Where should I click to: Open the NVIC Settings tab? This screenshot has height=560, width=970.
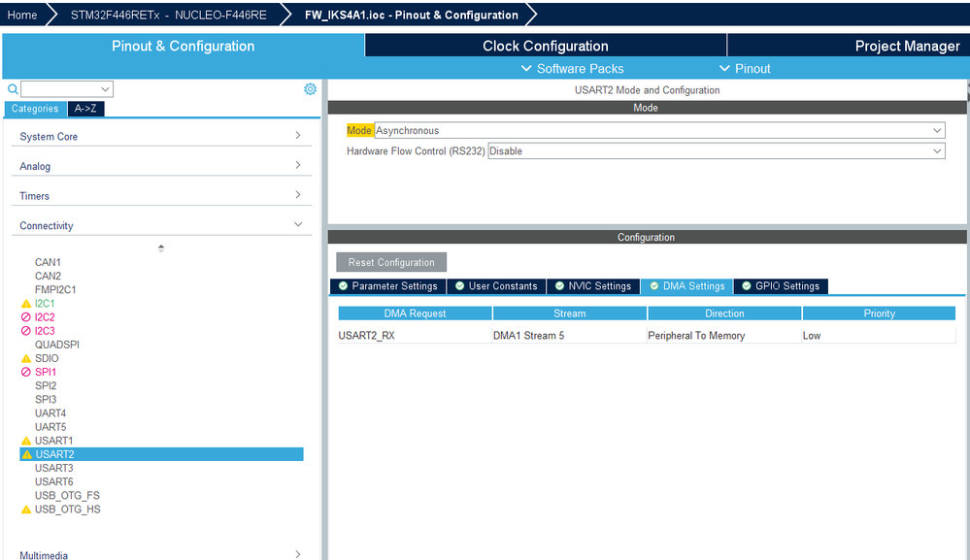(593, 286)
